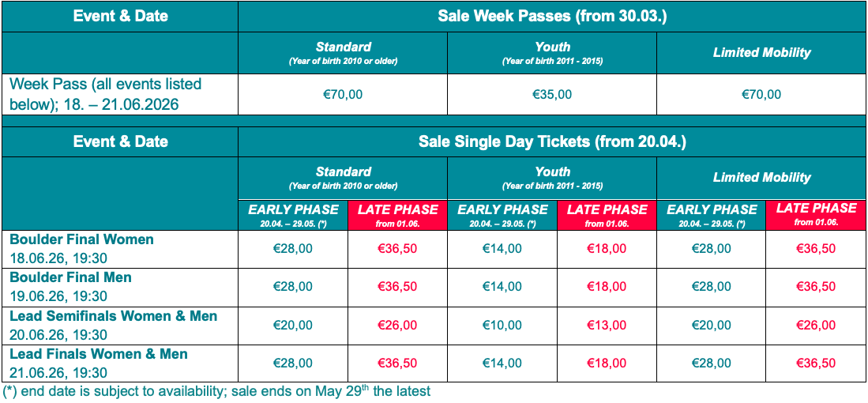Click Standard column's red LATE PHASE header
Screen dimensions: 868x403
pyautogui.click(x=398, y=209)
